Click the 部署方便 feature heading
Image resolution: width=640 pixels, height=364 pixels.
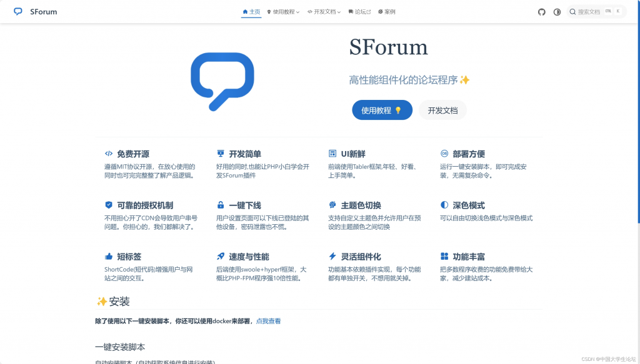pyautogui.click(x=469, y=154)
